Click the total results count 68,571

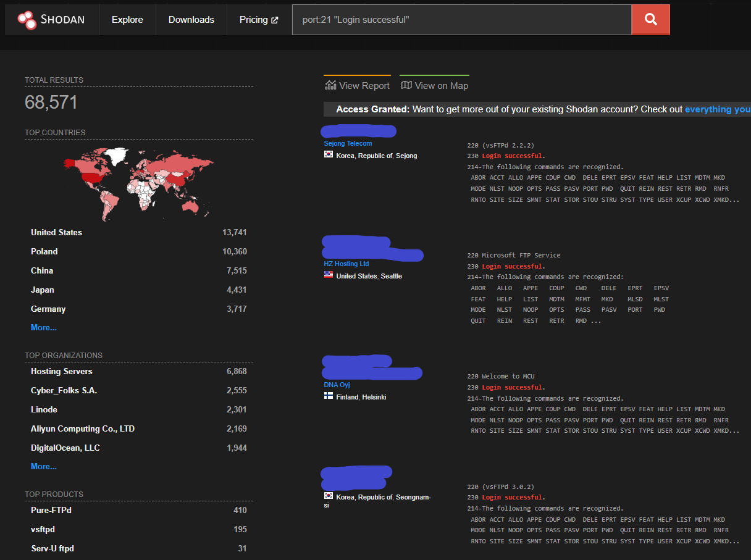[51, 102]
